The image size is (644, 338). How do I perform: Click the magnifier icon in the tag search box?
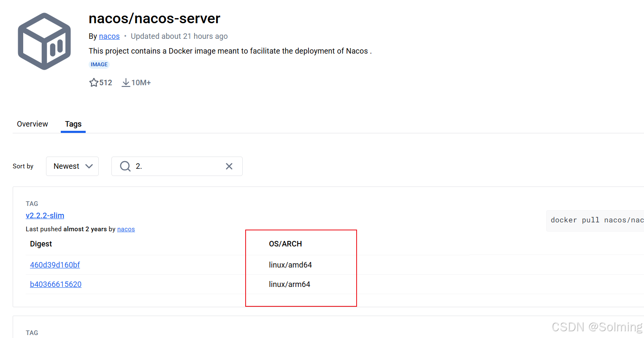point(125,166)
